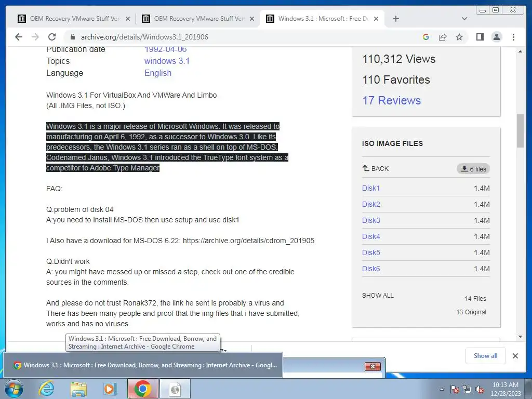
Task: Click the browser forward arrow
Action: pos(35,37)
